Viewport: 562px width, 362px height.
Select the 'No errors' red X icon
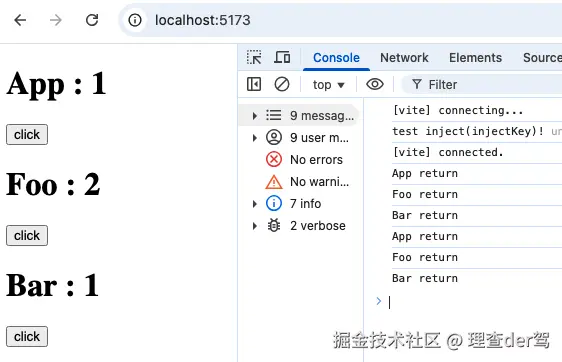tap(274, 159)
